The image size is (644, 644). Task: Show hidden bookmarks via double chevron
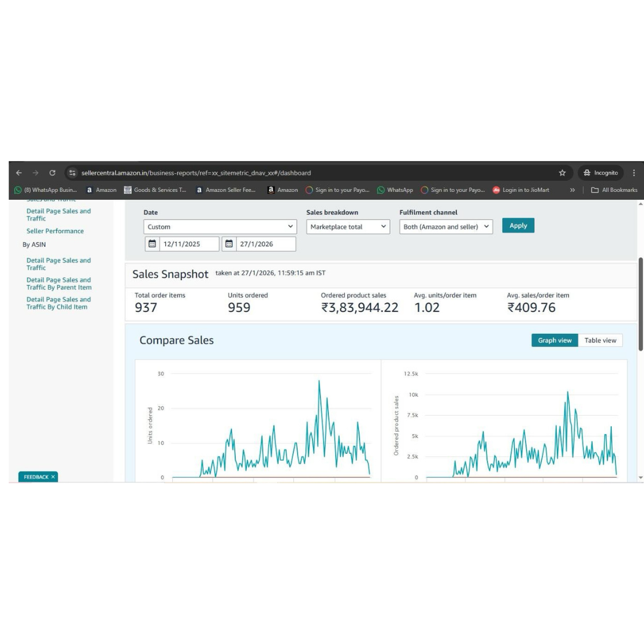click(x=572, y=190)
